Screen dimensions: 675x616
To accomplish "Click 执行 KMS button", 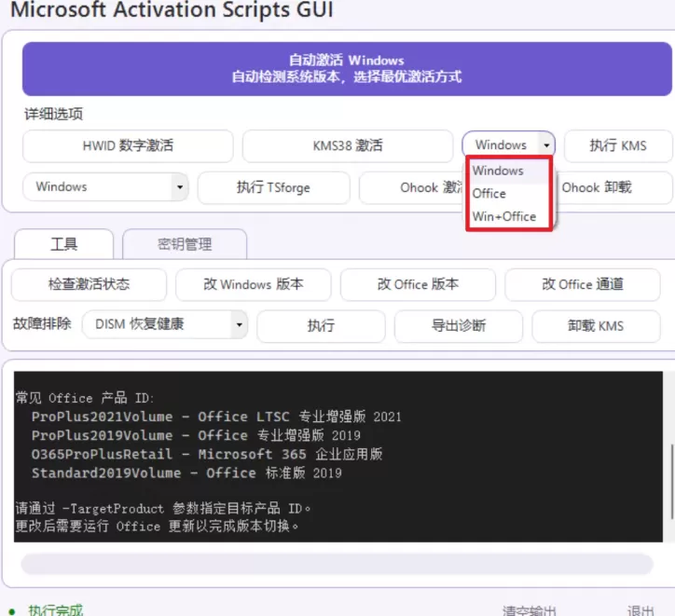I will click(x=618, y=145).
